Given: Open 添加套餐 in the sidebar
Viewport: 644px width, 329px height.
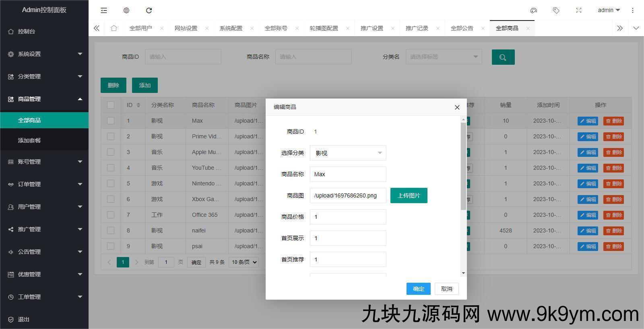Looking at the screenshot, I should tap(29, 140).
